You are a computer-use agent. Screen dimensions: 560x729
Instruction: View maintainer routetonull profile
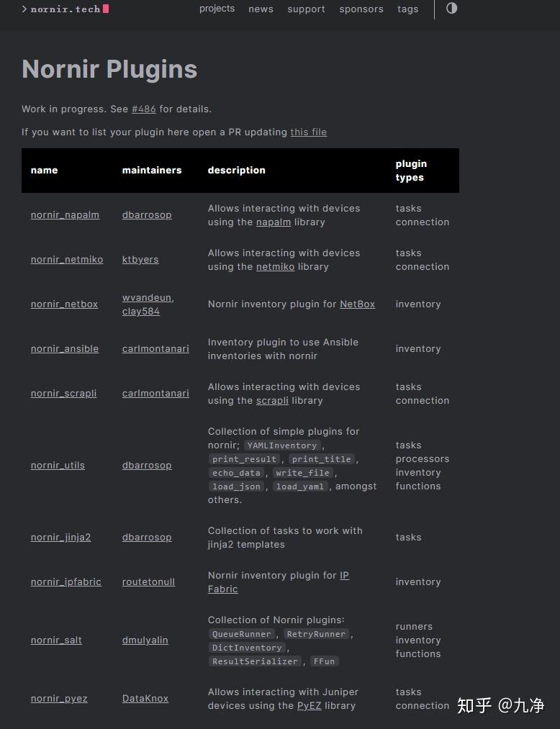[148, 582]
